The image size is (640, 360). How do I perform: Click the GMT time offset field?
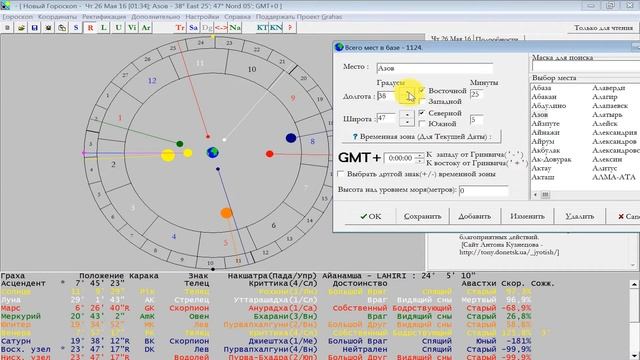pyautogui.click(x=400, y=158)
